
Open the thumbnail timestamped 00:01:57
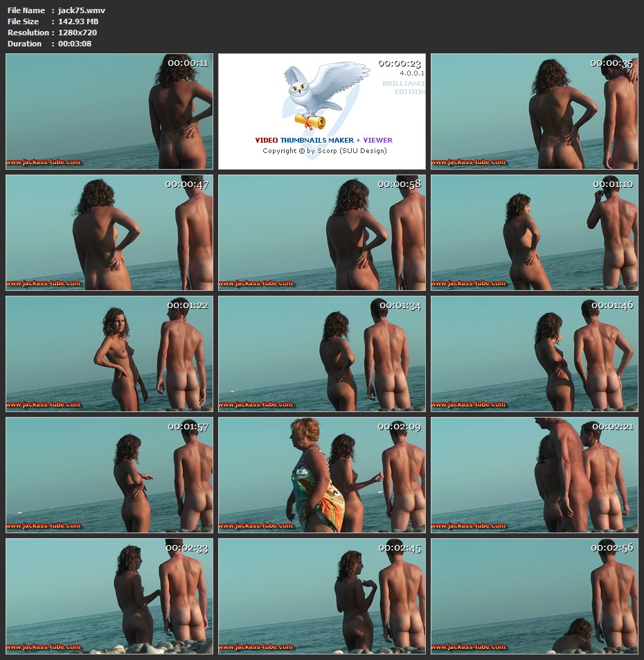coord(109,475)
